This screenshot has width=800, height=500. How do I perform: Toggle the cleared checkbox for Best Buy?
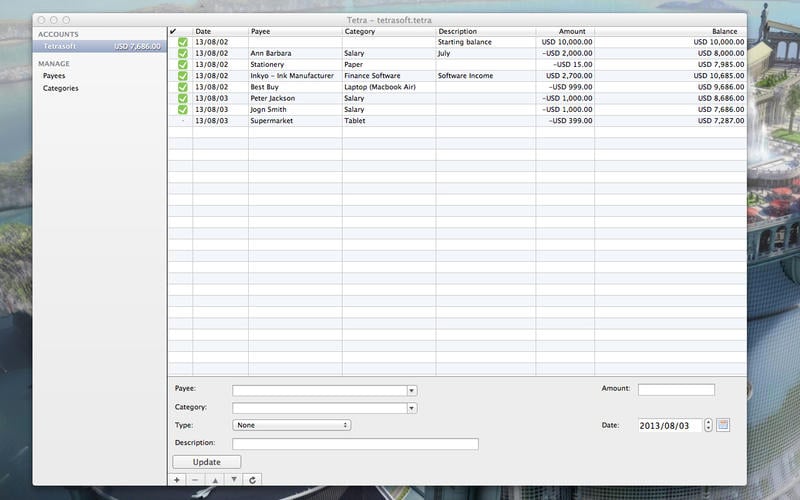(x=183, y=87)
